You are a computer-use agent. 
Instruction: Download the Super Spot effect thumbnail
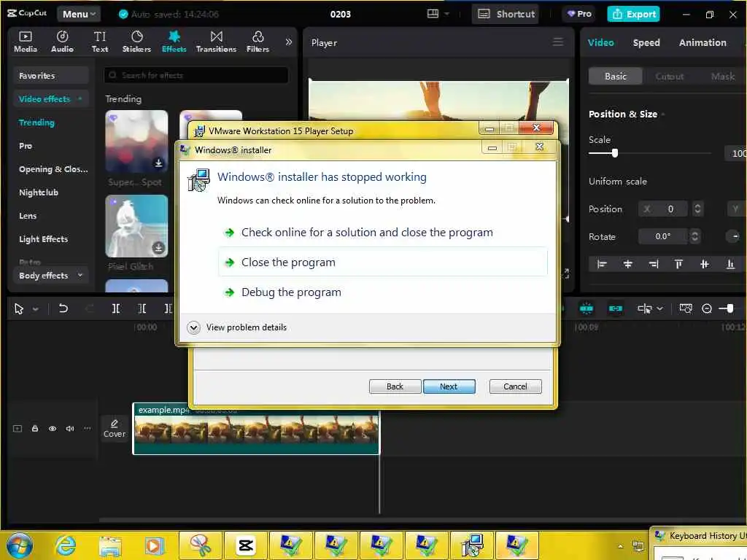click(158, 163)
